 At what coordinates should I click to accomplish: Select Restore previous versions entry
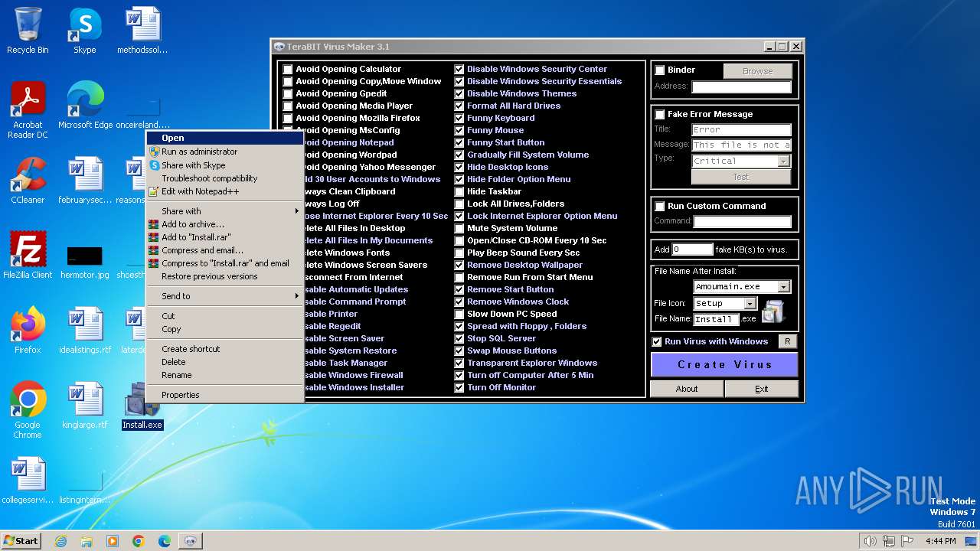pos(225,276)
